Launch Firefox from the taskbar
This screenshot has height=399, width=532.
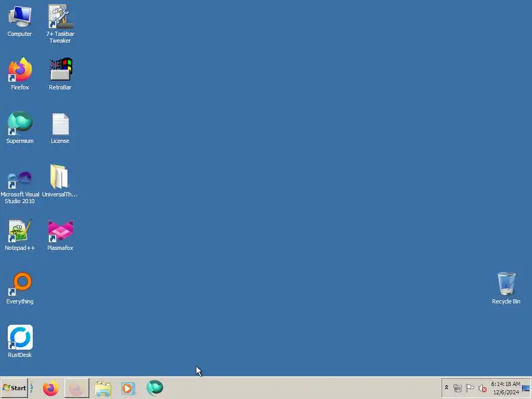[50, 388]
